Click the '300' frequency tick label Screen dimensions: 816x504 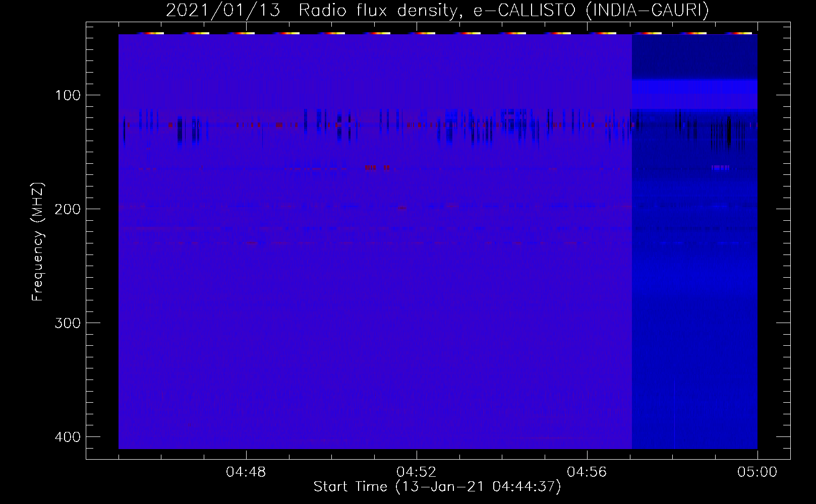tap(67, 323)
